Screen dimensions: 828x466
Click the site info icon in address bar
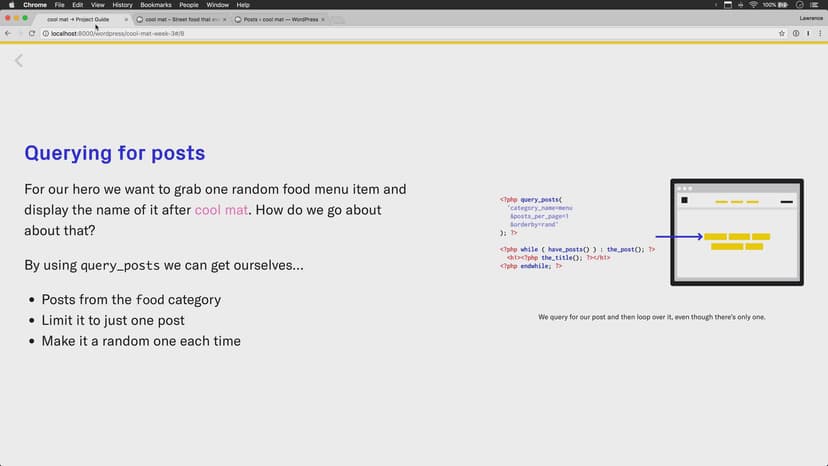click(44, 33)
